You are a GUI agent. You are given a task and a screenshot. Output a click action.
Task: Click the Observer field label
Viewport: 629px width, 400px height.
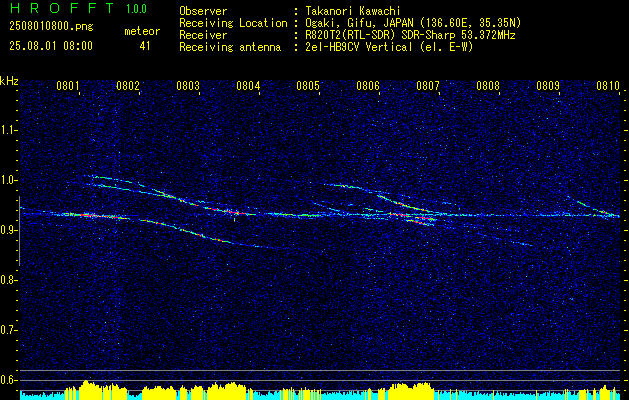[x=203, y=11]
